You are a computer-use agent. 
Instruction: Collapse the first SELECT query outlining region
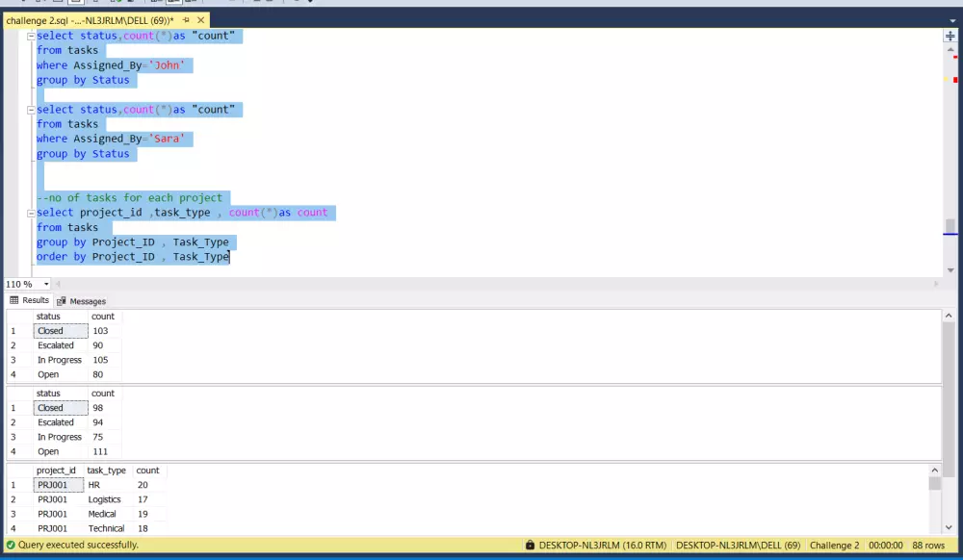point(30,35)
